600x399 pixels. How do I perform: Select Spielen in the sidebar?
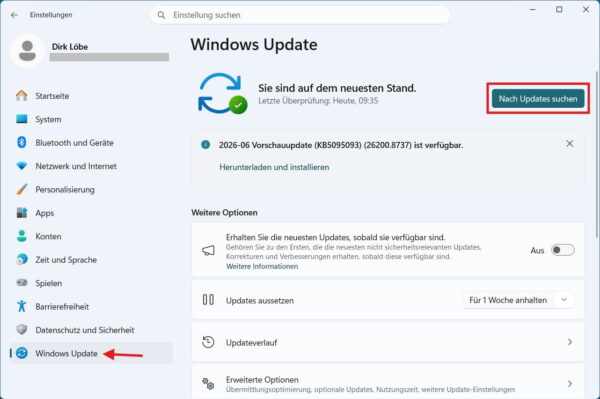coord(91,283)
